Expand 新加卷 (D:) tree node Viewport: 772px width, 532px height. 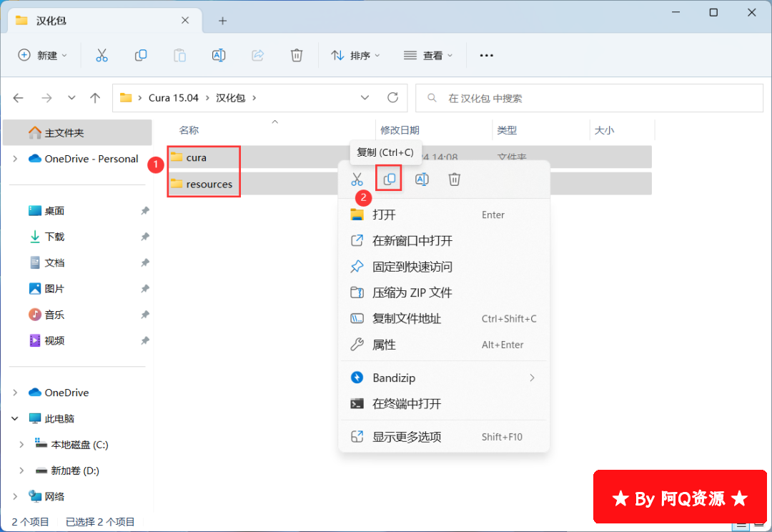(21, 471)
